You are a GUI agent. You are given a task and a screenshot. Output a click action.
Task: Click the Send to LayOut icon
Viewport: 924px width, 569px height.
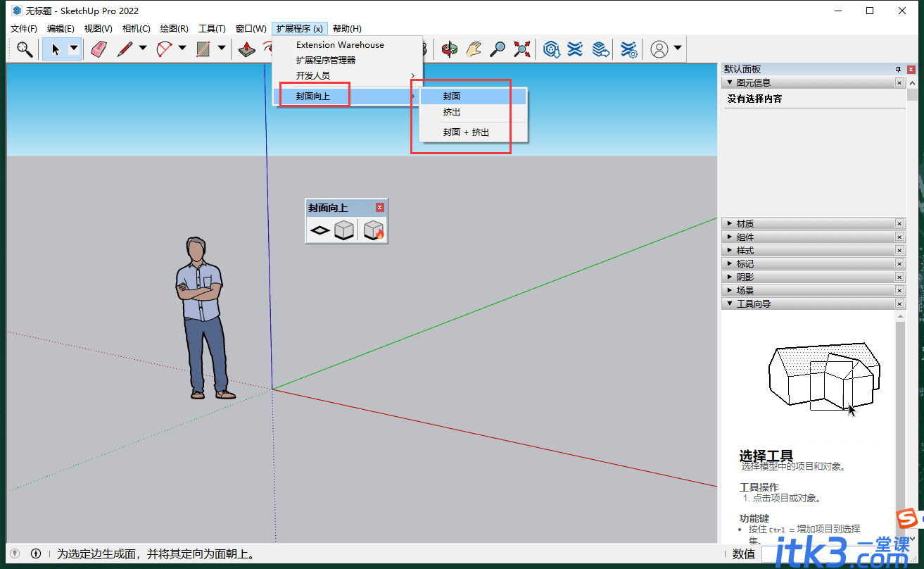[x=600, y=49]
